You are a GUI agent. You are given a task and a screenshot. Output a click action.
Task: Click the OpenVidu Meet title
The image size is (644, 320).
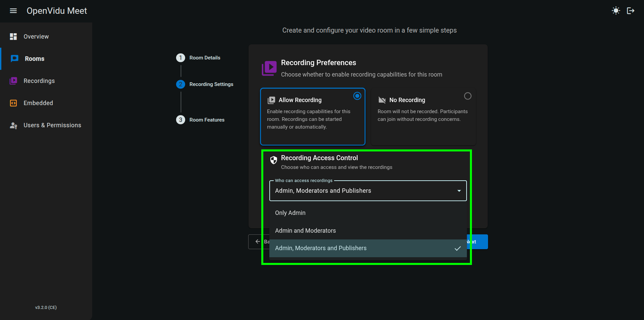[x=57, y=11]
